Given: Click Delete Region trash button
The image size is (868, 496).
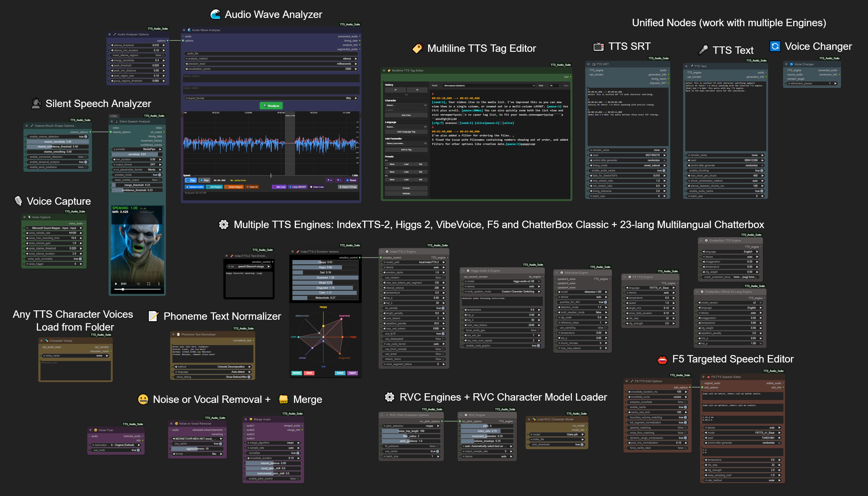Looking at the screenshot, I should 234,187.
